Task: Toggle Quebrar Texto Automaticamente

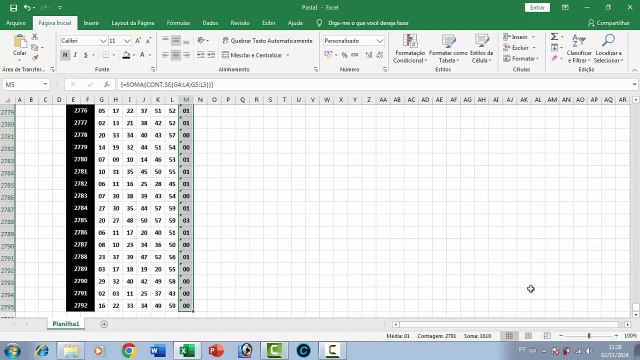Action: [x=267, y=41]
